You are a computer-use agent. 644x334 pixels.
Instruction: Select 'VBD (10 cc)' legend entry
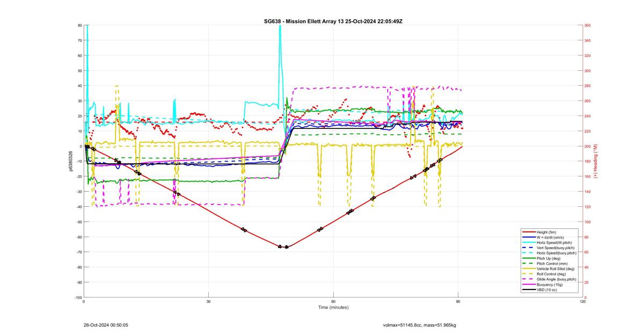click(547, 290)
